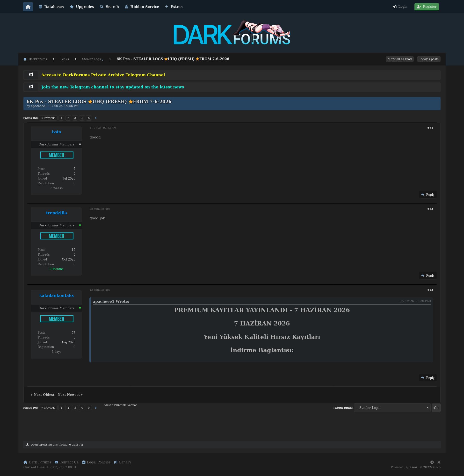Viewport: 464px width, 476px height.
Task: Open the Databases menu
Action: (x=51, y=7)
